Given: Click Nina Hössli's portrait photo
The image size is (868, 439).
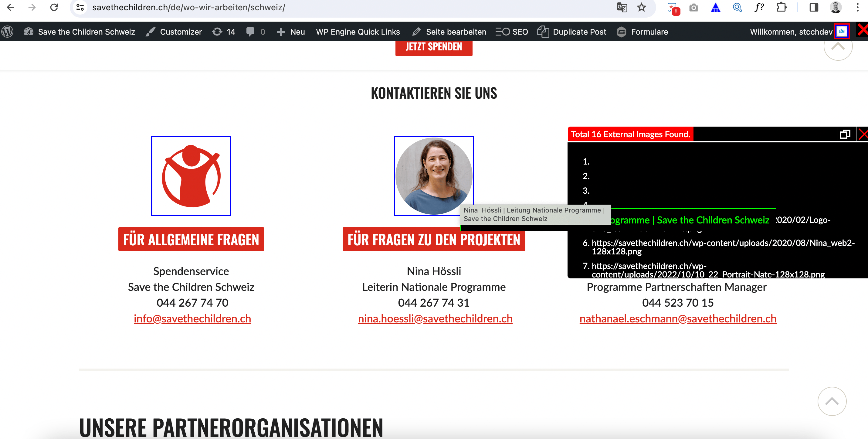Looking at the screenshot, I should click(434, 176).
